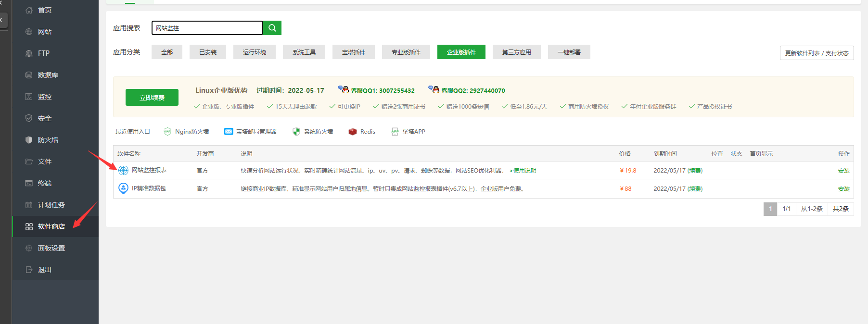The height and width of the screenshot is (324, 868).
Task: Click the QQ penguin icon for 客服QQ2
Action: pyautogui.click(x=434, y=89)
